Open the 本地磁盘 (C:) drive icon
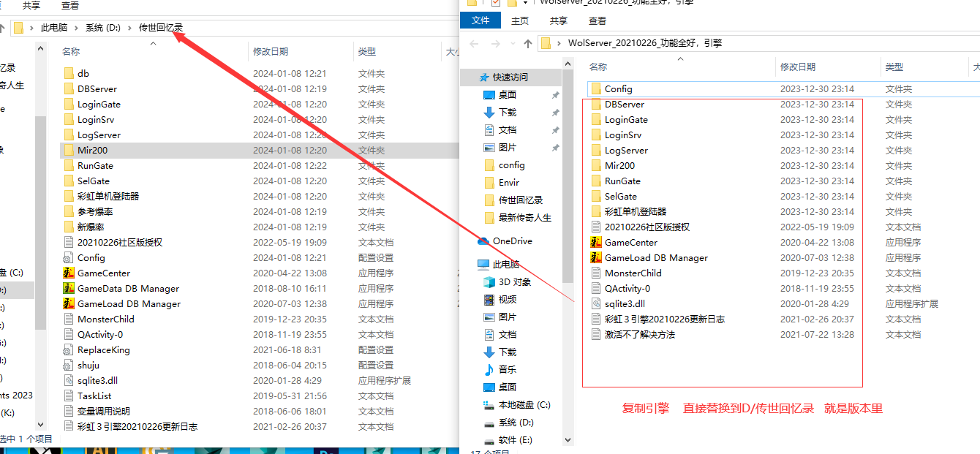Screen dimensions: 980x454 tap(490, 405)
